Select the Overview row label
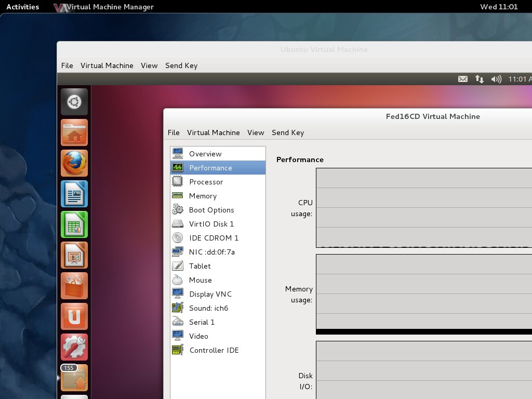The image size is (532, 399). tap(205, 154)
